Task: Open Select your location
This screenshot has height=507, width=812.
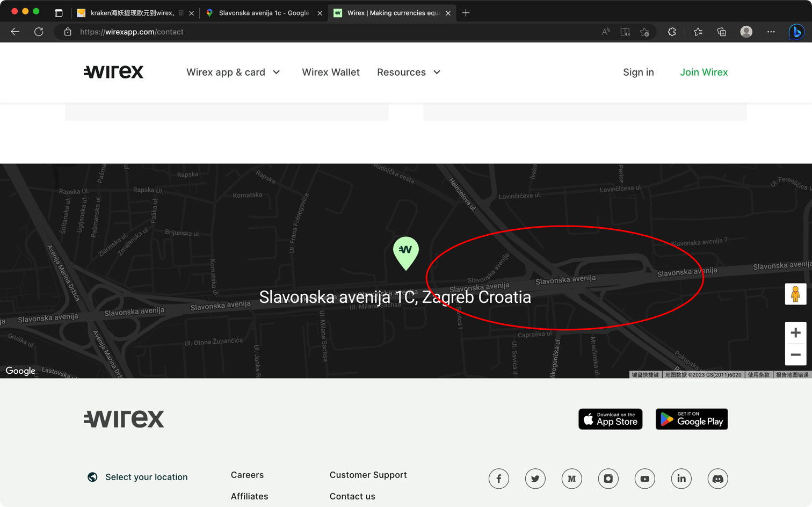Action: click(x=147, y=477)
